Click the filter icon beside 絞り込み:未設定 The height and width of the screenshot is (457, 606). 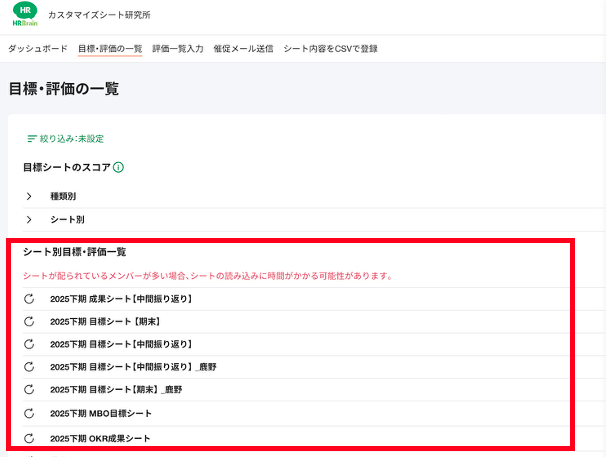[32, 138]
